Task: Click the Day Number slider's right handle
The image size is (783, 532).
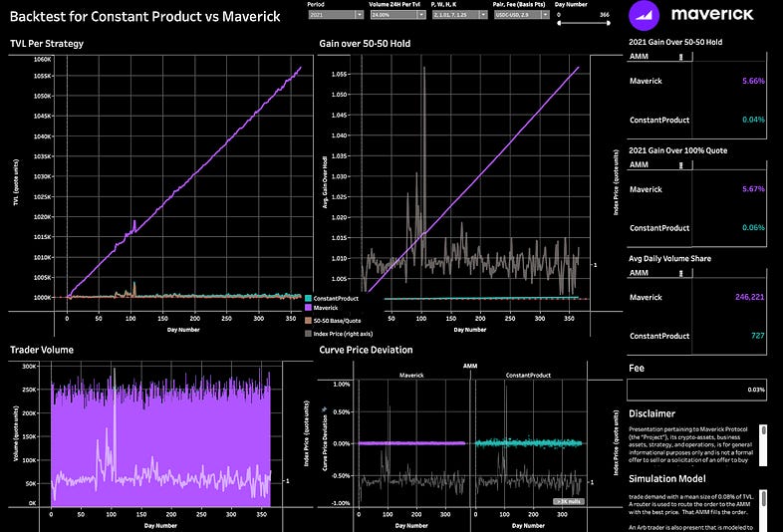Action: tap(609, 23)
